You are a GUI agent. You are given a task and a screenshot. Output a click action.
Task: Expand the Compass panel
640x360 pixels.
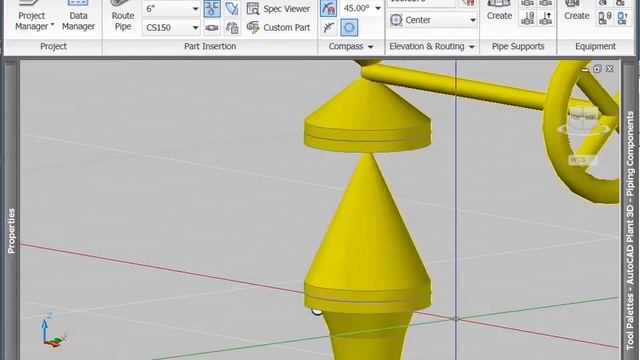351,47
